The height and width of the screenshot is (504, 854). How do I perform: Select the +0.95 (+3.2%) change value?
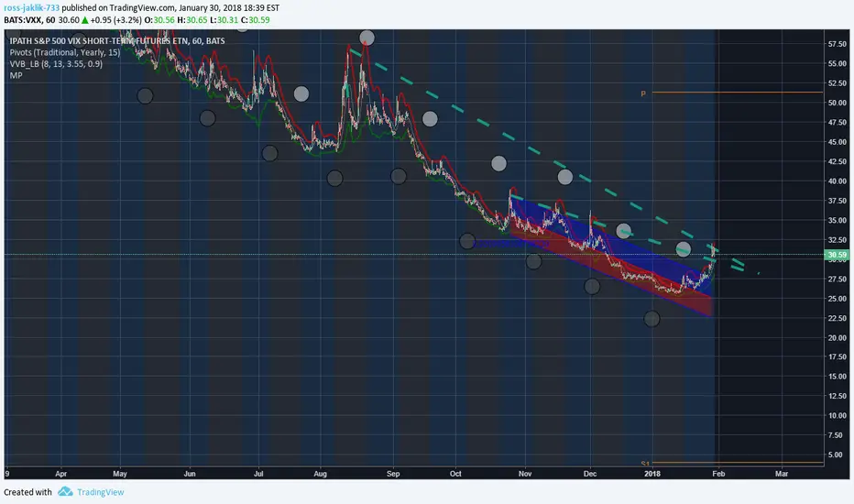pos(115,20)
